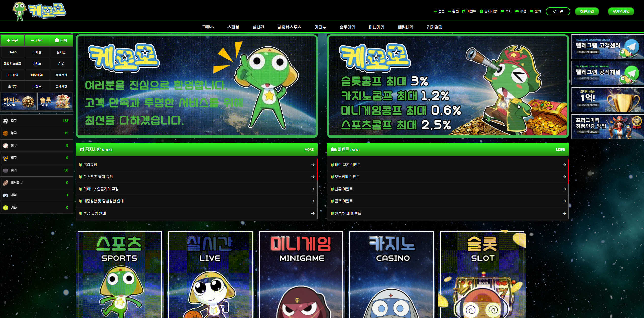Open header 이벤트 link
The width and height of the screenshot is (644, 318).
coord(469,11)
